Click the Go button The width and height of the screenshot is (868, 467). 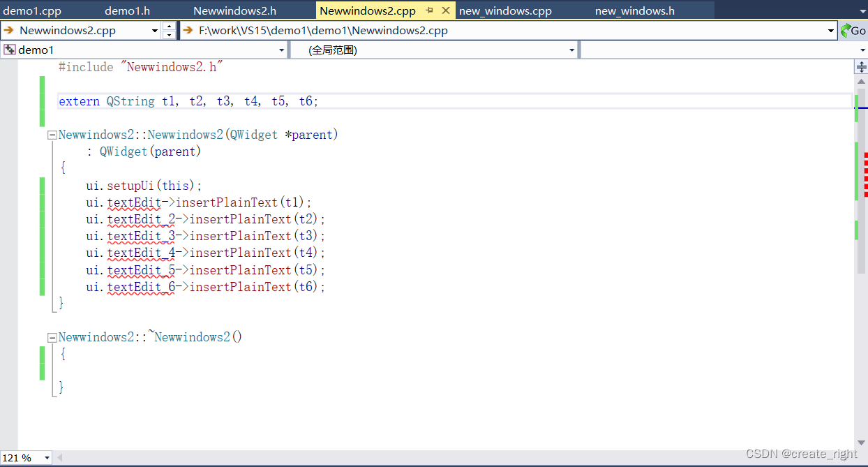[x=860, y=30]
